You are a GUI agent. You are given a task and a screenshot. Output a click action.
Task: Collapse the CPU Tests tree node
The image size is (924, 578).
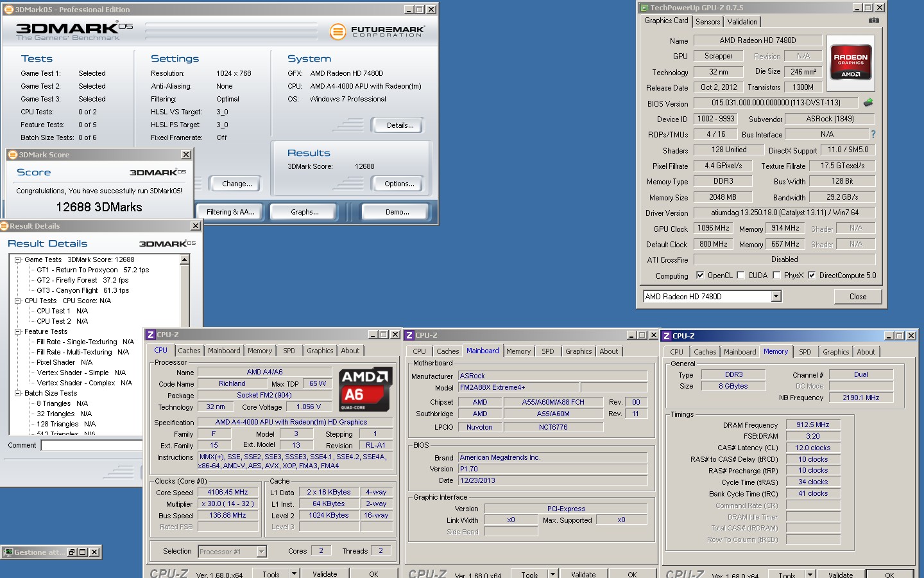click(x=18, y=301)
